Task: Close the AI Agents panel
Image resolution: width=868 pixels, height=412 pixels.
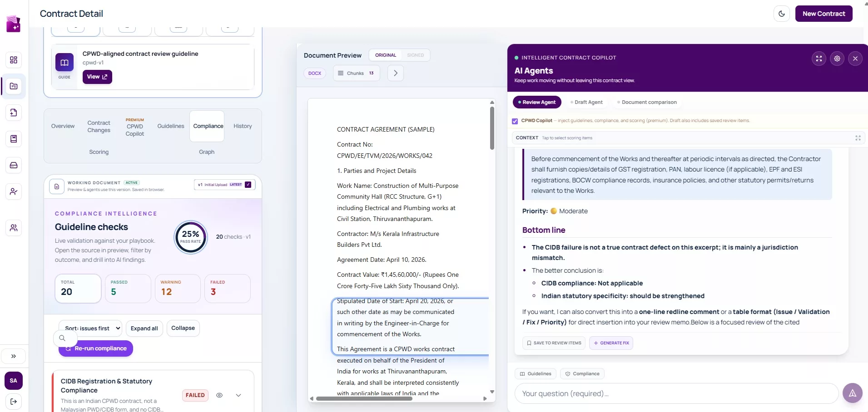Action: (x=855, y=59)
